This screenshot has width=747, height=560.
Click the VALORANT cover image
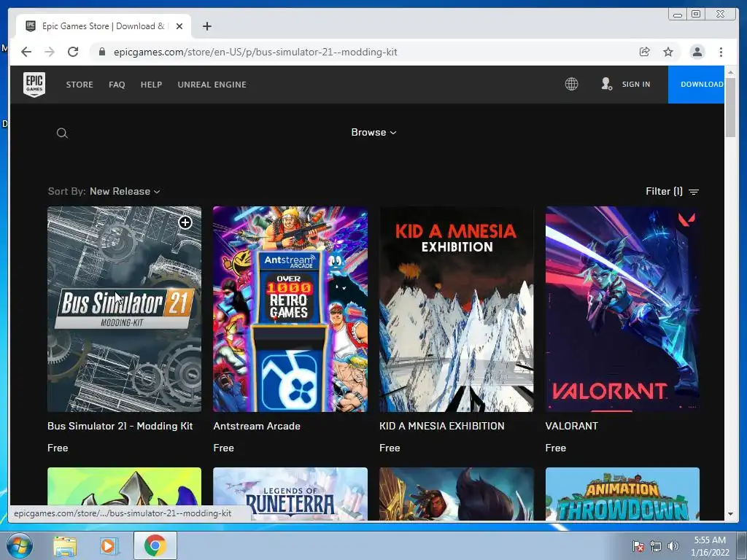pos(622,309)
